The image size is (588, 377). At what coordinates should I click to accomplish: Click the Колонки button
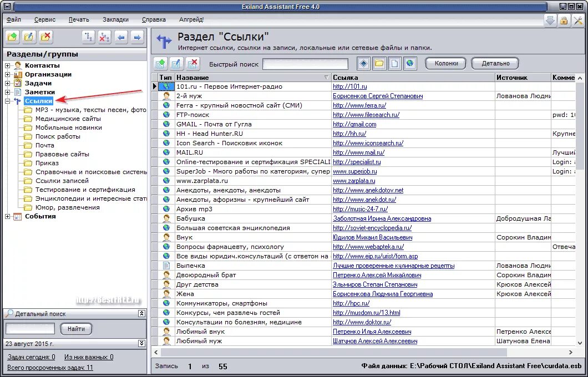446,64
